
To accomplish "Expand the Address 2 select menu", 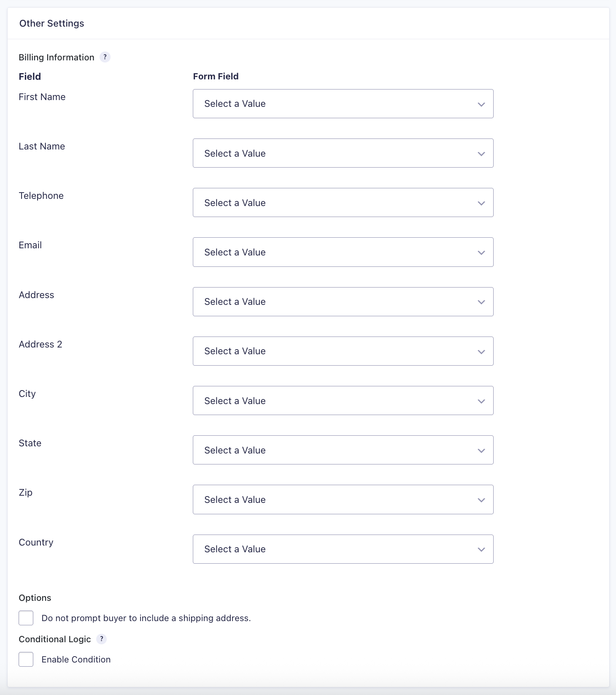I will [343, 351].
